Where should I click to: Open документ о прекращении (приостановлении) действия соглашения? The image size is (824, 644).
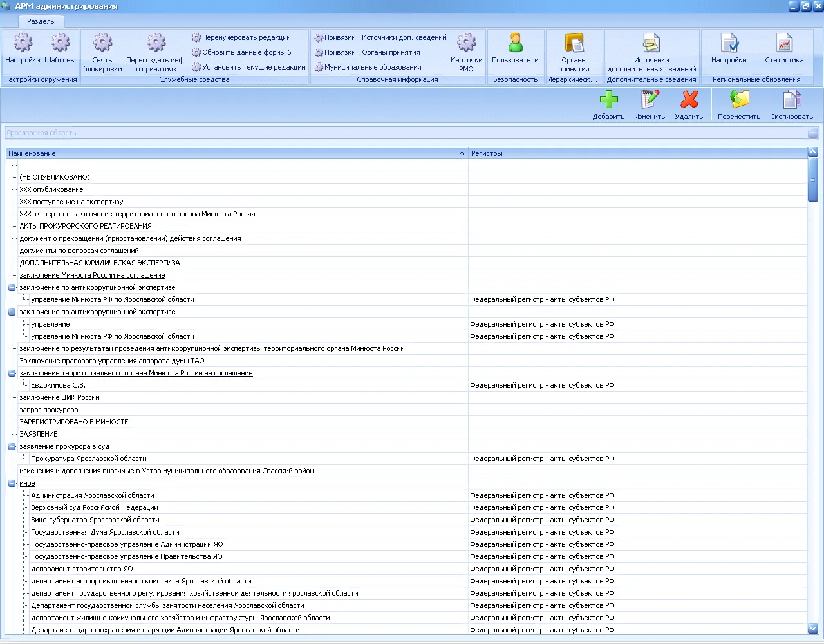[x=130, y=238]
